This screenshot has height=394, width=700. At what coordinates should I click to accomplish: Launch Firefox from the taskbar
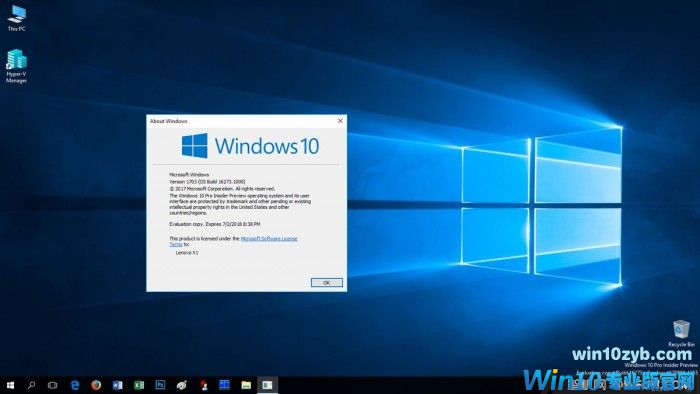click(x=96, y=385)
